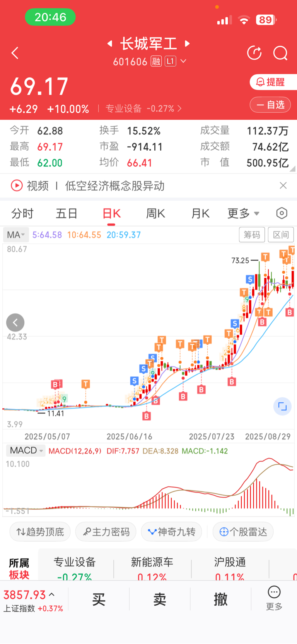The width and height of the screenshot is (297, 644).
Task: Tap the 均价 66.41 value
Action: (x=140, y=163)
